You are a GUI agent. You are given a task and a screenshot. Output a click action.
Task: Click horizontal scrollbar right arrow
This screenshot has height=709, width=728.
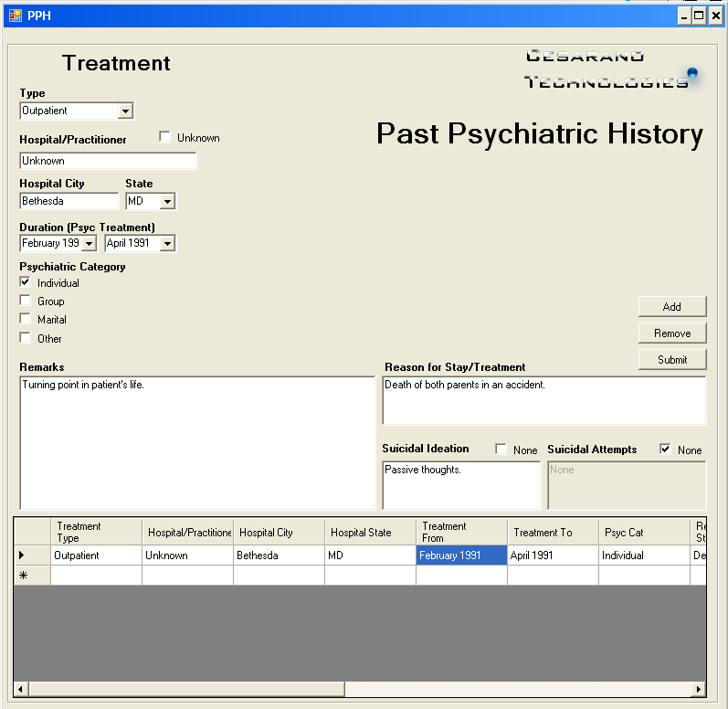(699, 689)
